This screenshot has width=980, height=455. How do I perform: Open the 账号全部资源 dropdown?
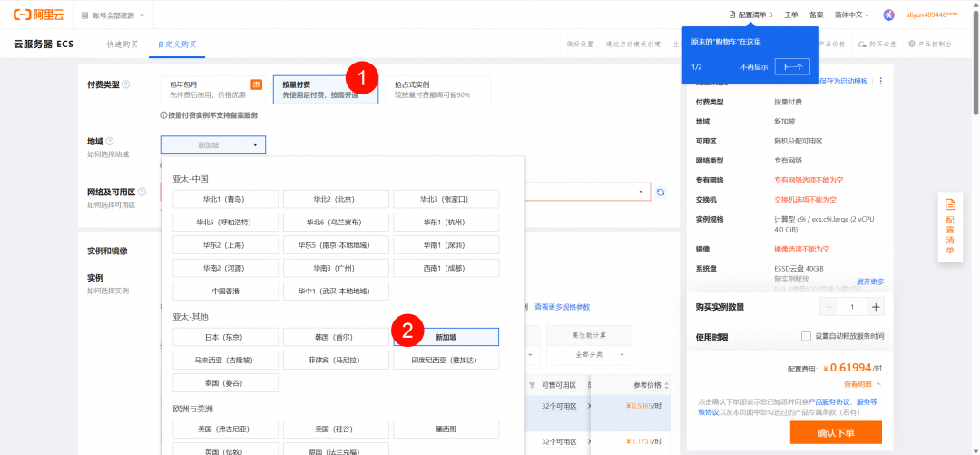click(x=113, y=15)
